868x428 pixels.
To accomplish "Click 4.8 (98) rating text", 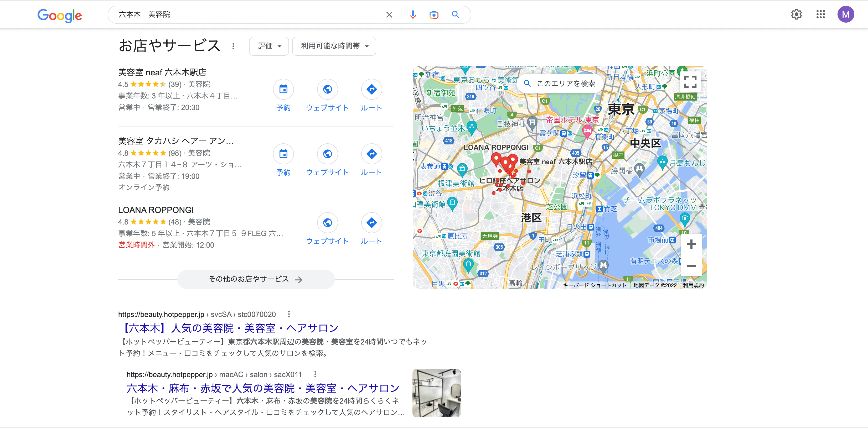I will (x=150, y=153).
